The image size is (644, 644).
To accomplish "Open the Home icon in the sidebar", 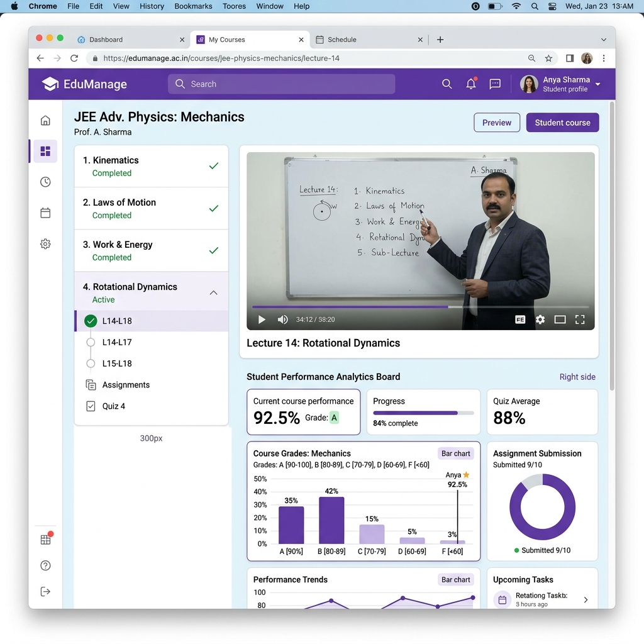I will tap(45, 119).
